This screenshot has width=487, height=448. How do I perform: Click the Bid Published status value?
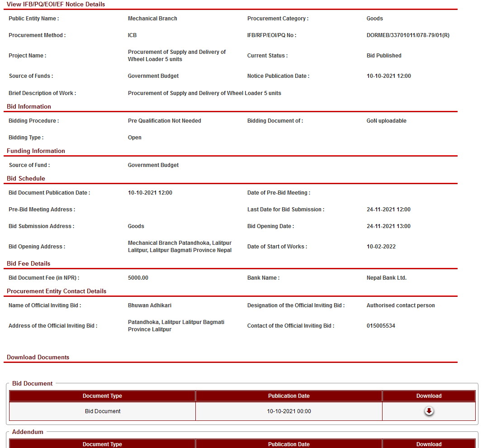(384, 56)
